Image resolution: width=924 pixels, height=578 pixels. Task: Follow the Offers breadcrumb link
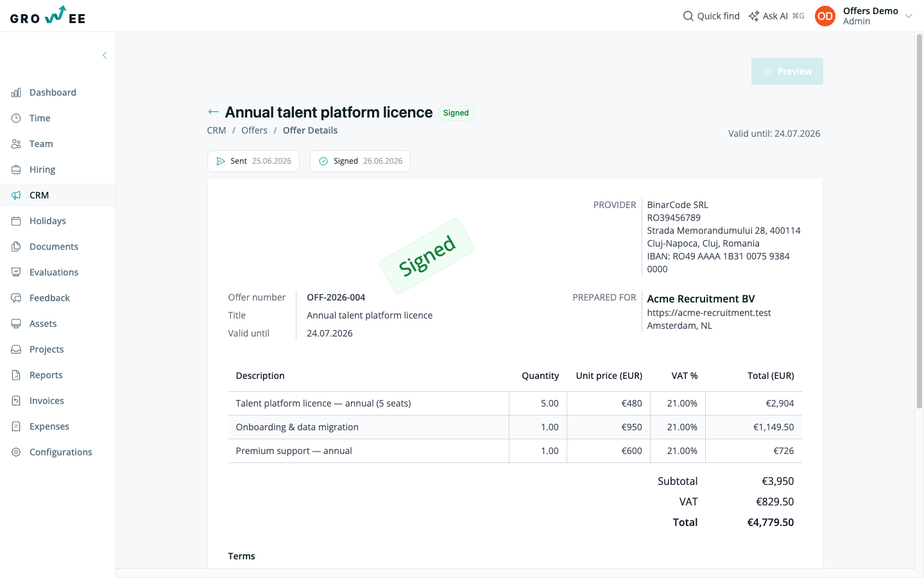pyautogui.click(x=254, y=130)
